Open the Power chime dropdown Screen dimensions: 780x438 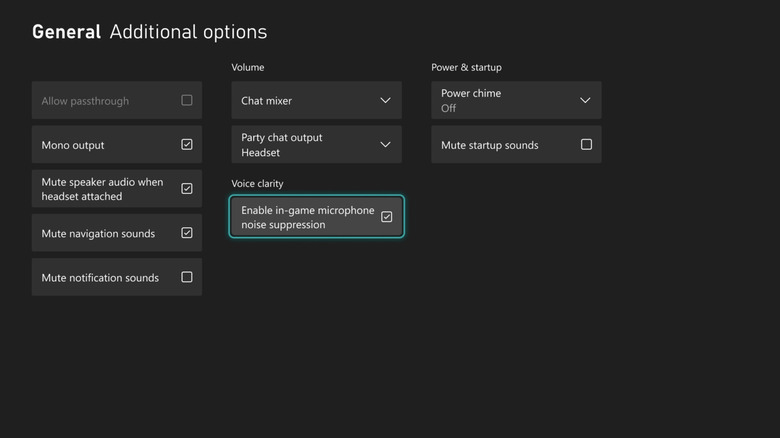click(516, 101)
